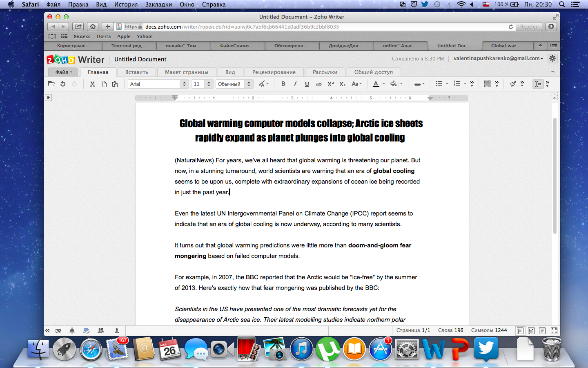588x368 pixels.
Task: Cut selected text using the scissors icon
Action: (x=92, y=84)
